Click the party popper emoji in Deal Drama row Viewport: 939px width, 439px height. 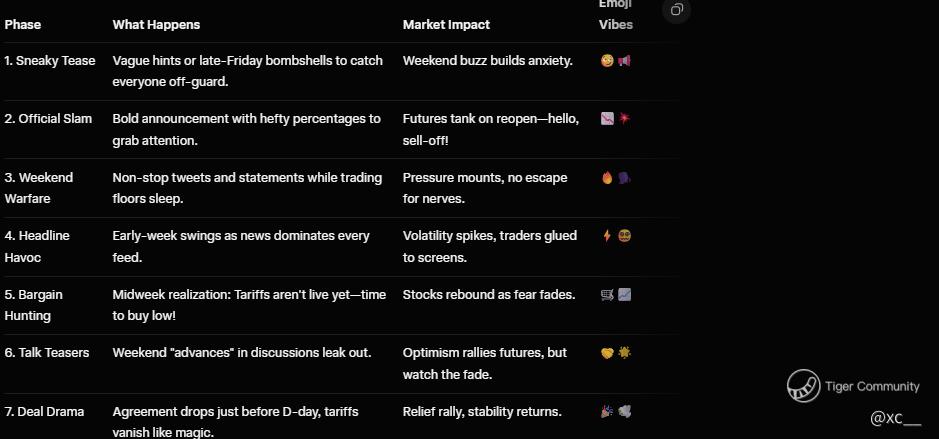click(607, 412)
